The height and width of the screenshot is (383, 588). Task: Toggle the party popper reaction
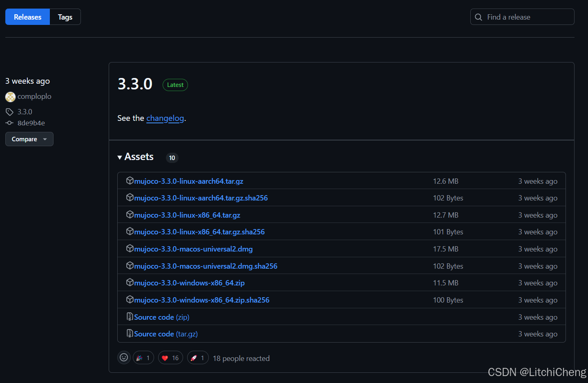click(143, 358)
